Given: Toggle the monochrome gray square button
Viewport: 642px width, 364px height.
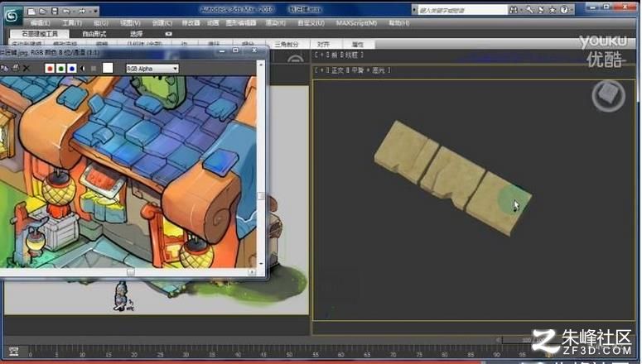Looking at the screenshot, I should pyautogui.click(x=94, y=69).
